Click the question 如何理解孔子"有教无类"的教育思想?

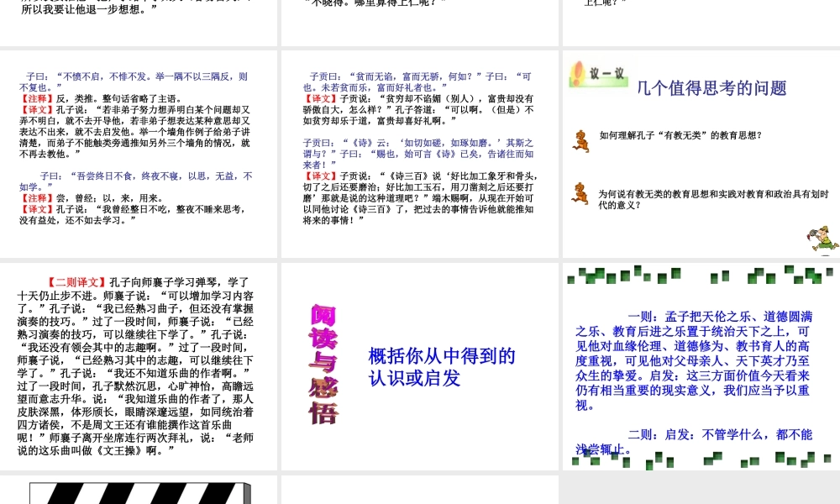coord(680,135)
